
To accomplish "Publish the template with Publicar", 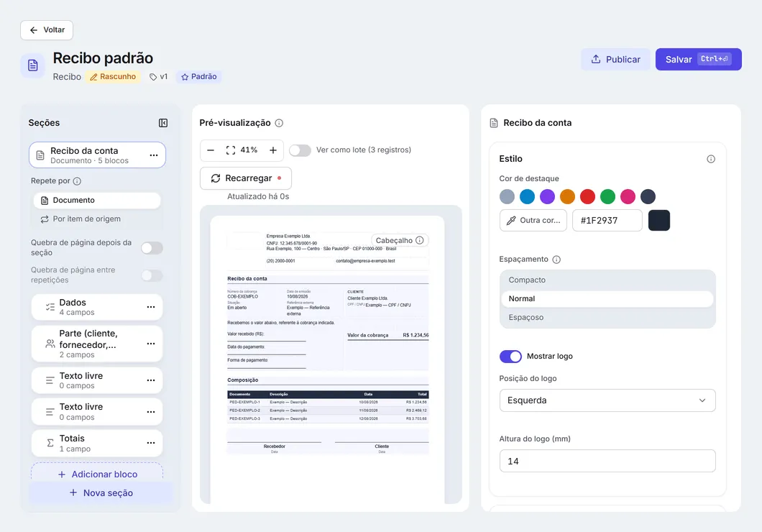I will (615, 59).
